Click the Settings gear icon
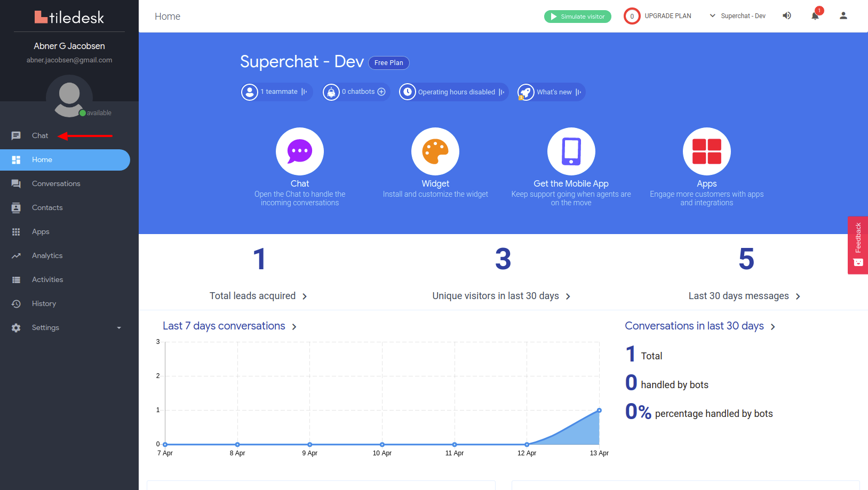This screenshot has height=490, width=868. pos(16,328)
